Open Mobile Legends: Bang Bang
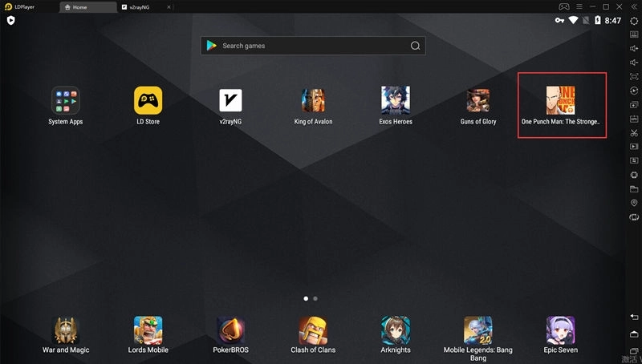 (x=478, y=330)
